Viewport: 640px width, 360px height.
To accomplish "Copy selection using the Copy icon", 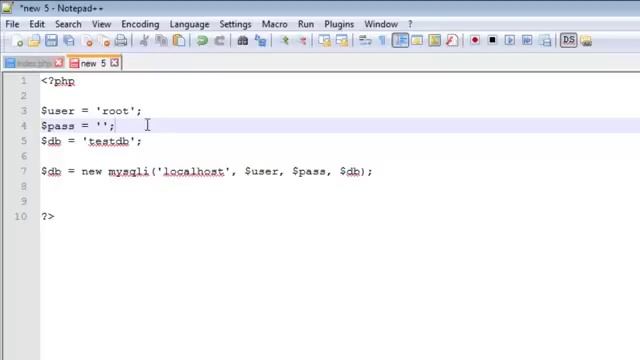I will [x=162, y=40].
